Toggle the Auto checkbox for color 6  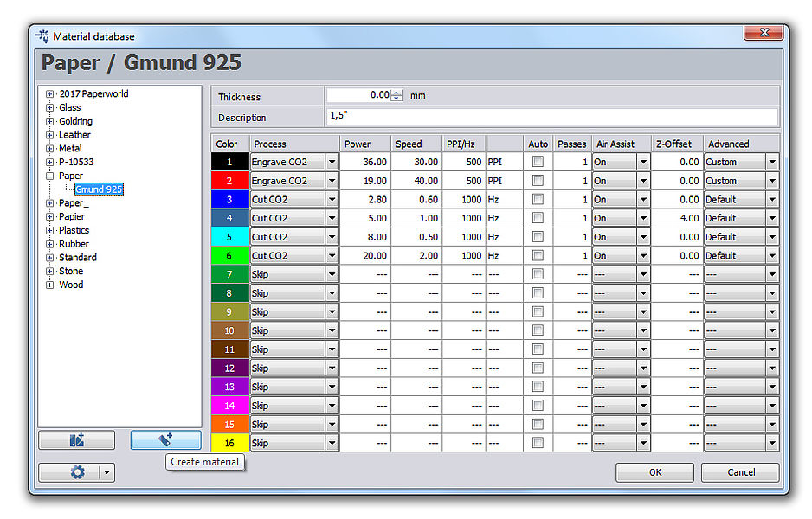[x=538, y=255]
